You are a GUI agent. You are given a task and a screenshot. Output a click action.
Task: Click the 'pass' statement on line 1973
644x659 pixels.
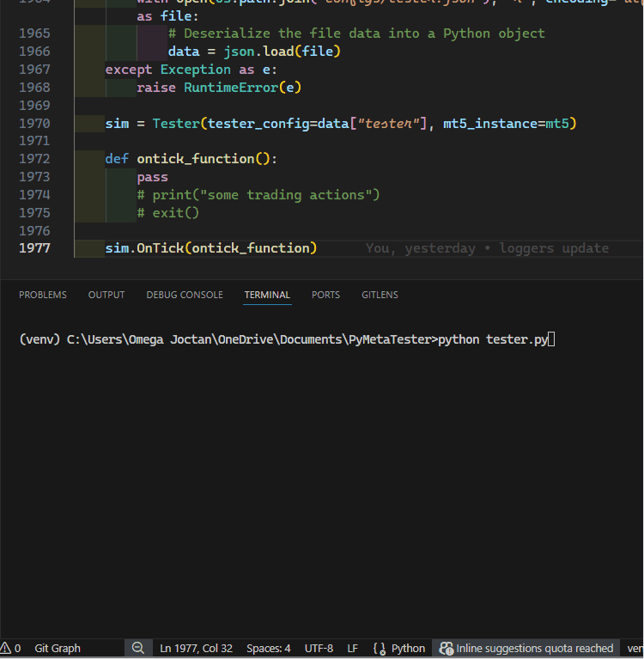tap(153, 177)
